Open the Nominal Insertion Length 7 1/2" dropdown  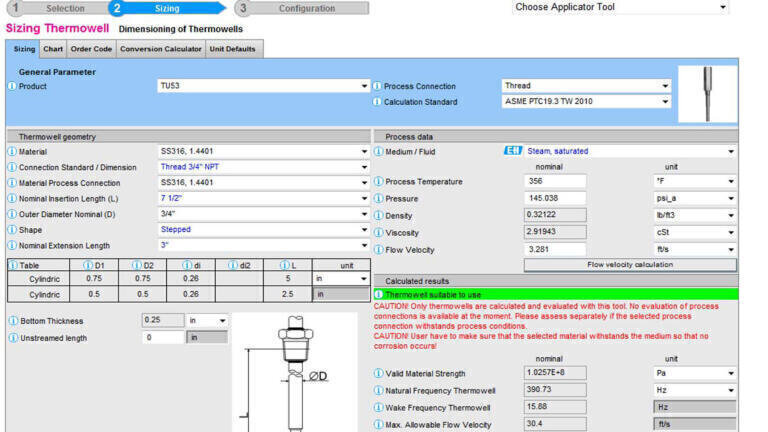pyautogui.click(x=263, y=198)
